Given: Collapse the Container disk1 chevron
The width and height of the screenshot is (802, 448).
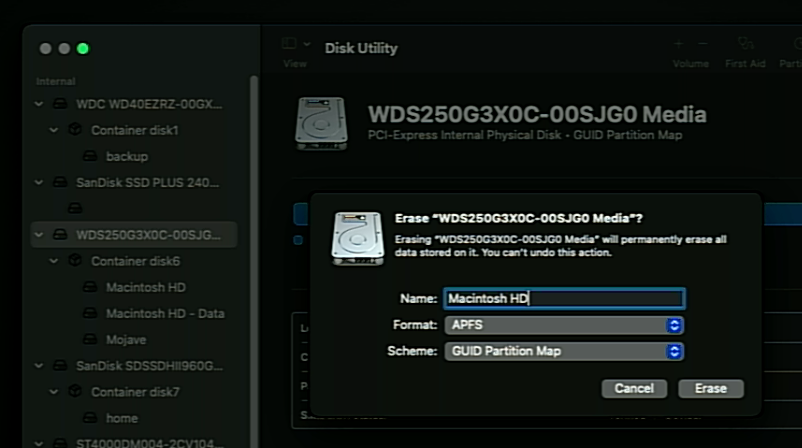Looking at the screenshot, I should coord(54,130).
